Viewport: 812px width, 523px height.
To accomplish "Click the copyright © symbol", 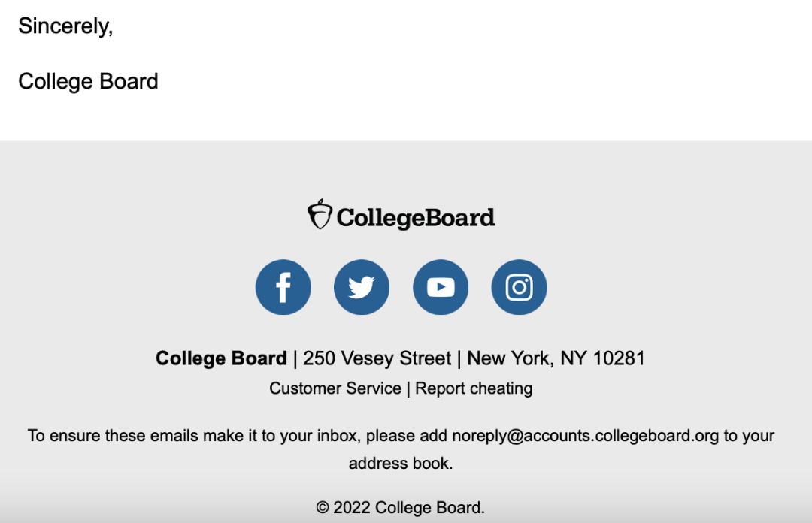I will 322,507.
